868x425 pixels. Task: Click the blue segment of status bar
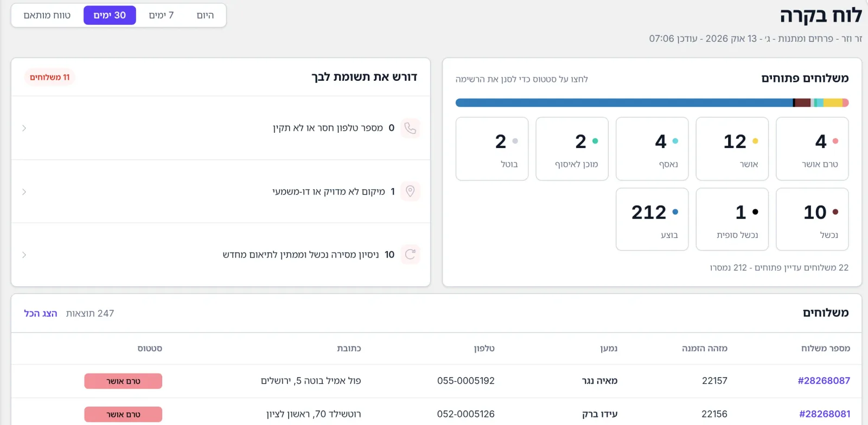pos(624,102)
